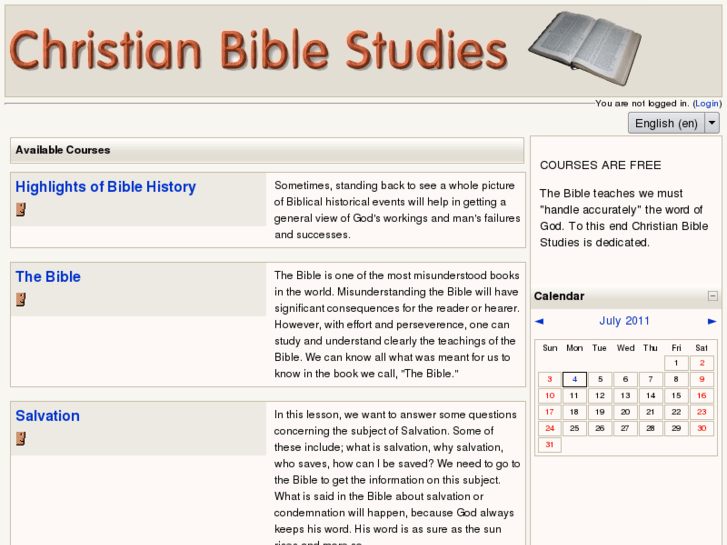Viewport: 727px width, 545px height.
Task: Open The Bible course link
Action: (48, 277)
